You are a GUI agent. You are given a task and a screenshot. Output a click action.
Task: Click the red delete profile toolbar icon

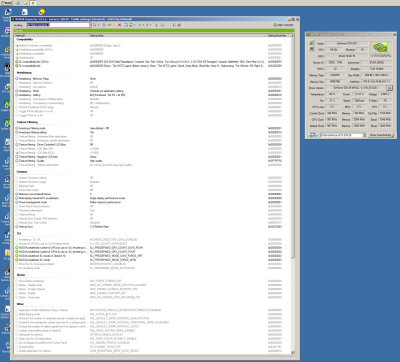tap(119, 25)
